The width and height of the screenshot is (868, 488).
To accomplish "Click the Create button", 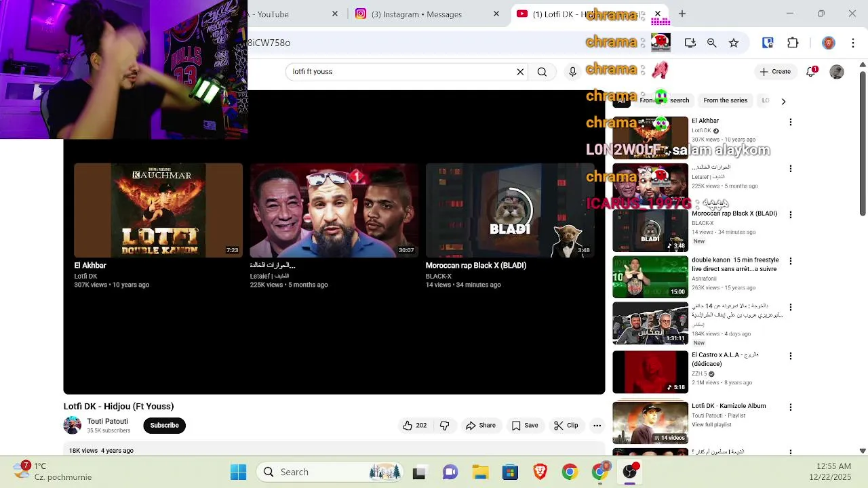I will click(775, 72).
